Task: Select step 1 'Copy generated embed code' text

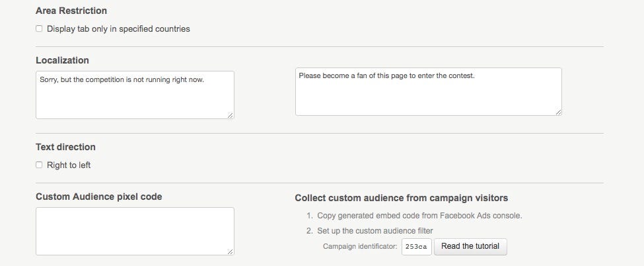Action: point(419,215)
